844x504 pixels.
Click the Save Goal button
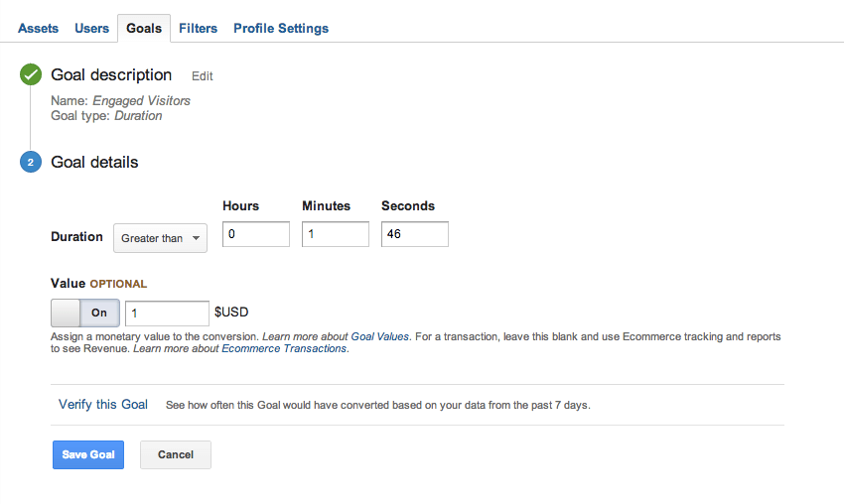coord(88,454)
